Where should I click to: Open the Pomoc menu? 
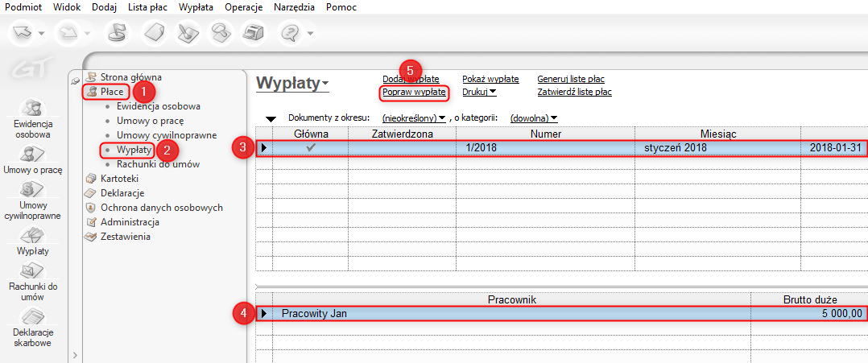341,7
